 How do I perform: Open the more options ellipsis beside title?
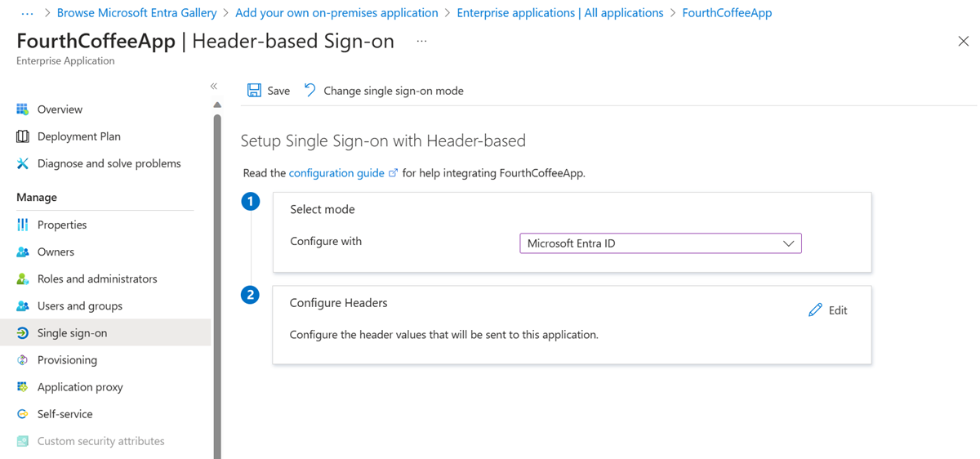[x=421, y=41]
